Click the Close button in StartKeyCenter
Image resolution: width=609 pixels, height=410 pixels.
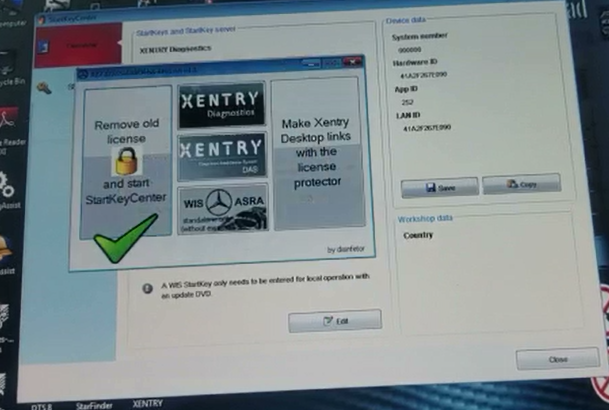558,359
